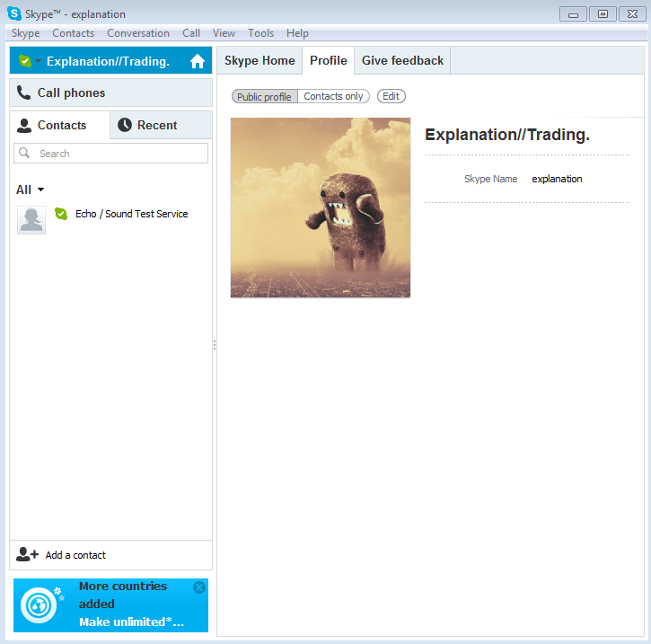Click the Home icon in the profile bar
The width and height of the screenshot is (651, 644).
[x=198, y=61]
